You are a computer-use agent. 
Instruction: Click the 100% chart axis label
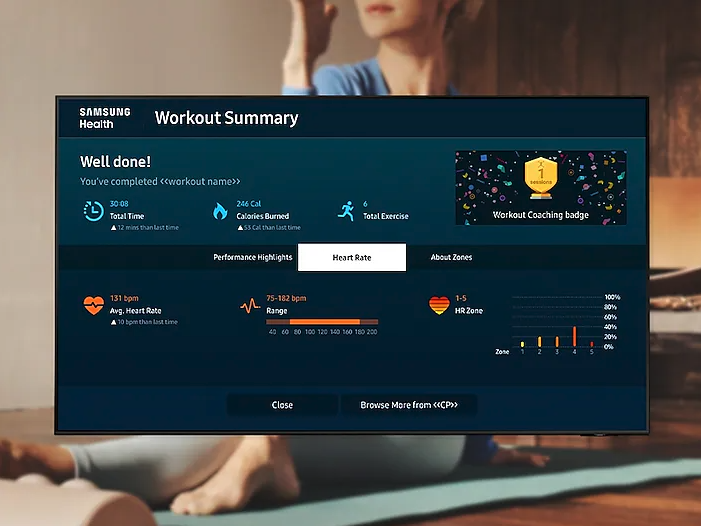point(612,297)
